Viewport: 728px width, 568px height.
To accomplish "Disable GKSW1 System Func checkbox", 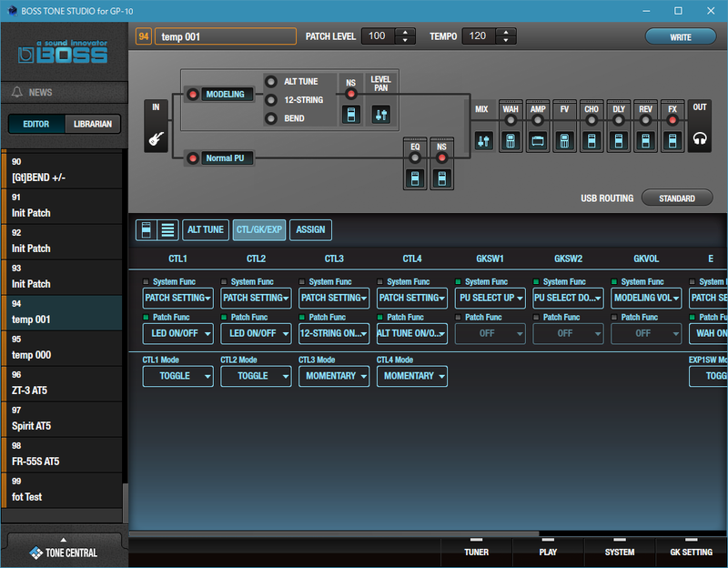I will tap(459, 281).
